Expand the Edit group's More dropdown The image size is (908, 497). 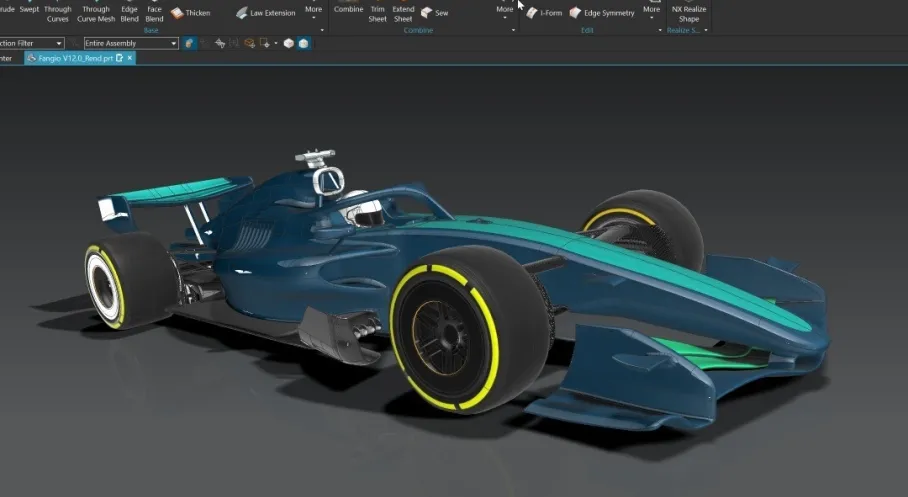[x=651, y=12]
